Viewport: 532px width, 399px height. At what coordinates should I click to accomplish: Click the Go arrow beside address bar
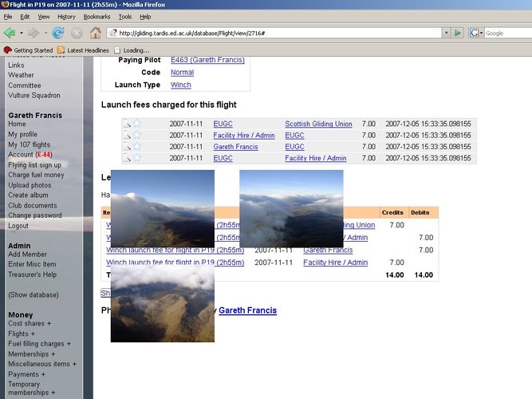(x=459, y=33)
